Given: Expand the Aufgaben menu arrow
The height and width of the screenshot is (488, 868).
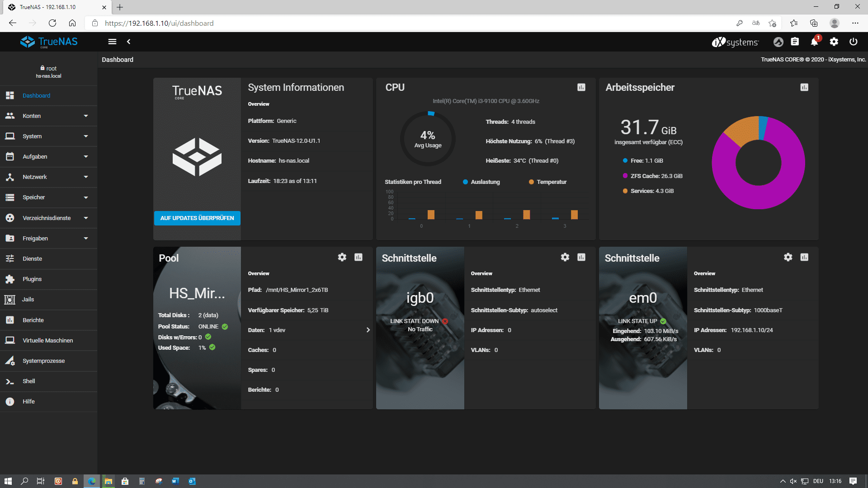Looking at the screenshot, I should click(86, 157).
